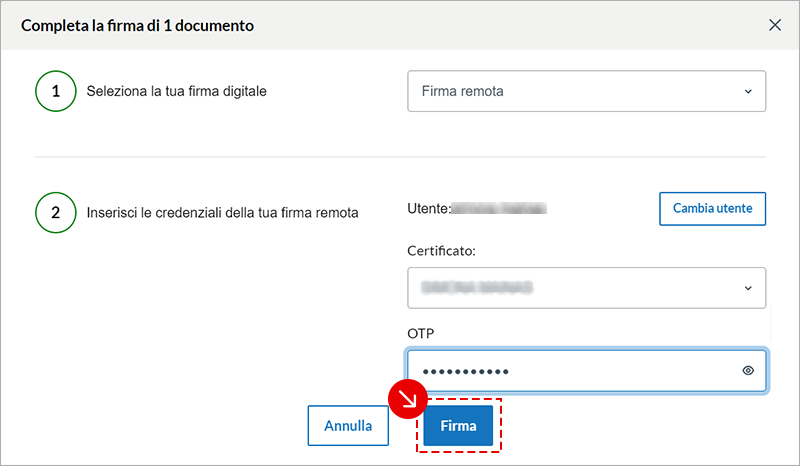This screenshot has height=466, width=800.
Task: Click the Certificato label text
Action: [x=441, y=250]
